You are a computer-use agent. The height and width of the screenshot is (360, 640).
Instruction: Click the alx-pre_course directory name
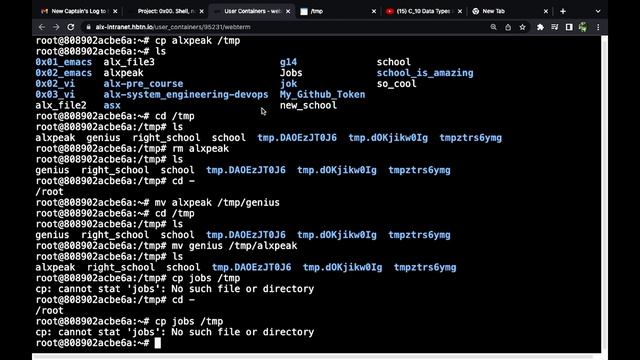click(143, 84)
